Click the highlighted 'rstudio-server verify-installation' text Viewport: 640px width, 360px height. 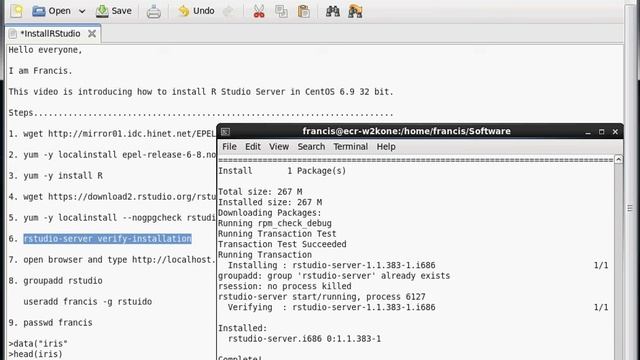click(x=107, y=238)
